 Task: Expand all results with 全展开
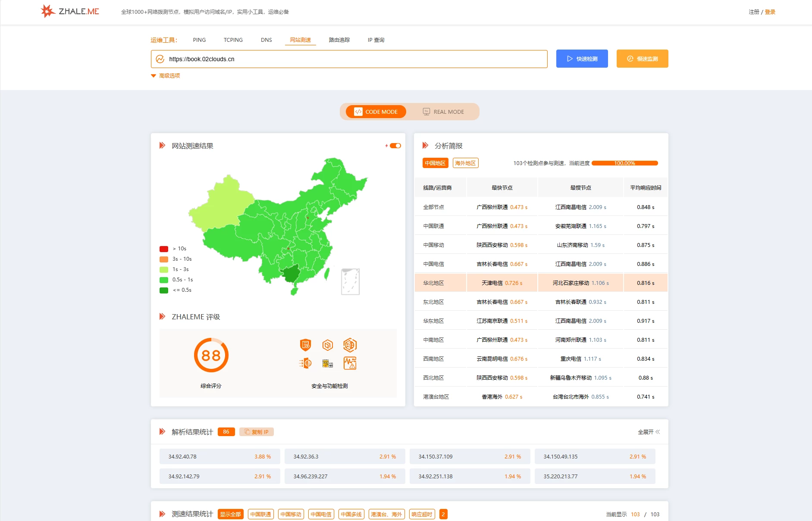tap(649, 432)
